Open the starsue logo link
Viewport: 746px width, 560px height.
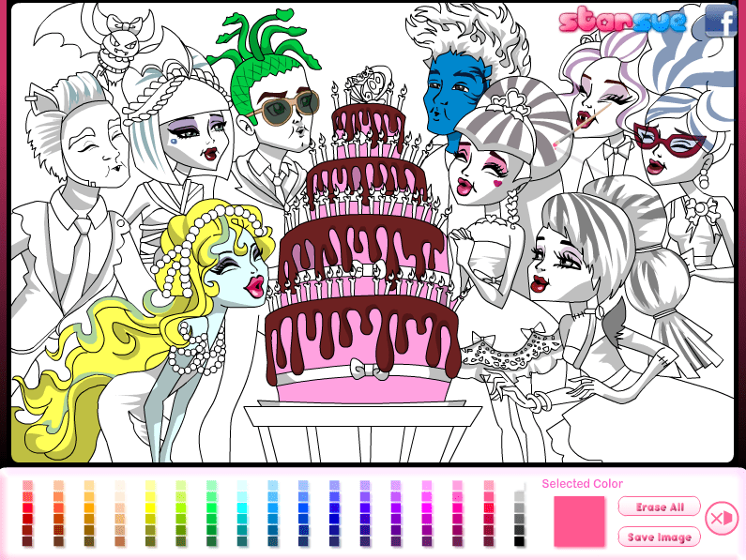tap(622, 21)
